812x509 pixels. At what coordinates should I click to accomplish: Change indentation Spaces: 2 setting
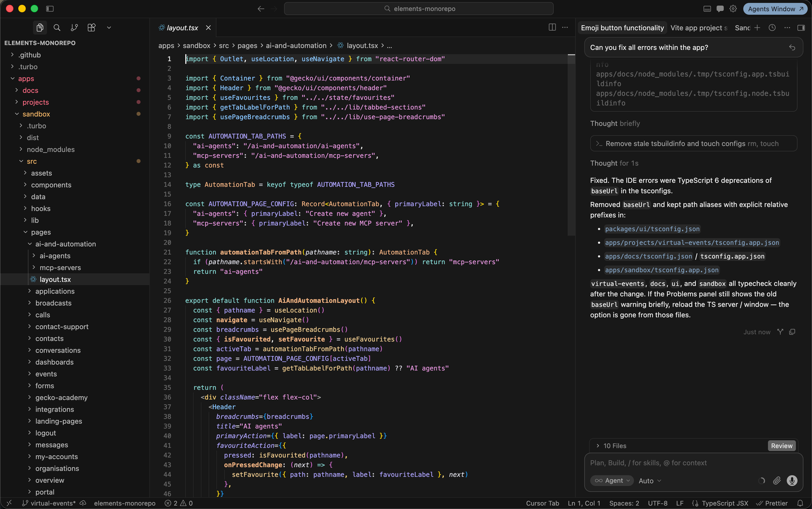click(624, 503)
